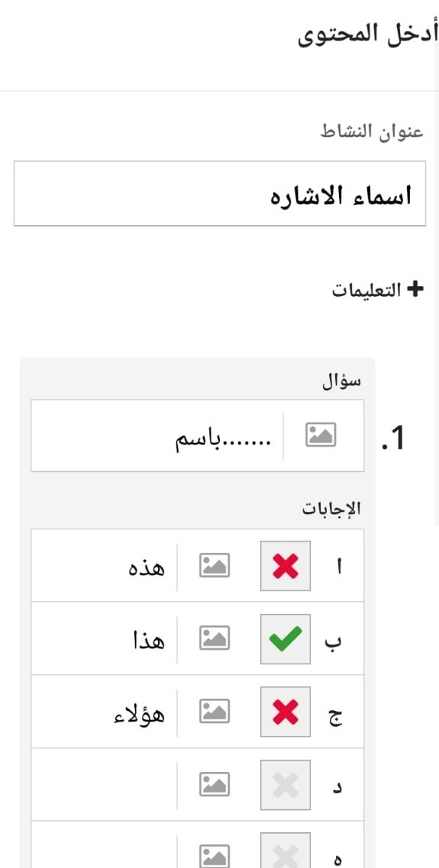The image size is (439, 868).
Task: Add image to the question field
Action: coord(321,436)
